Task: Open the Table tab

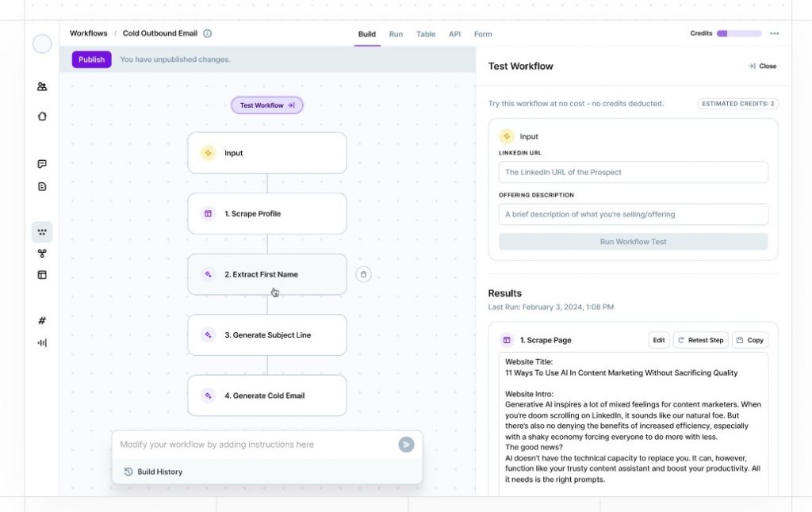Action: click(x=426, y=34)
